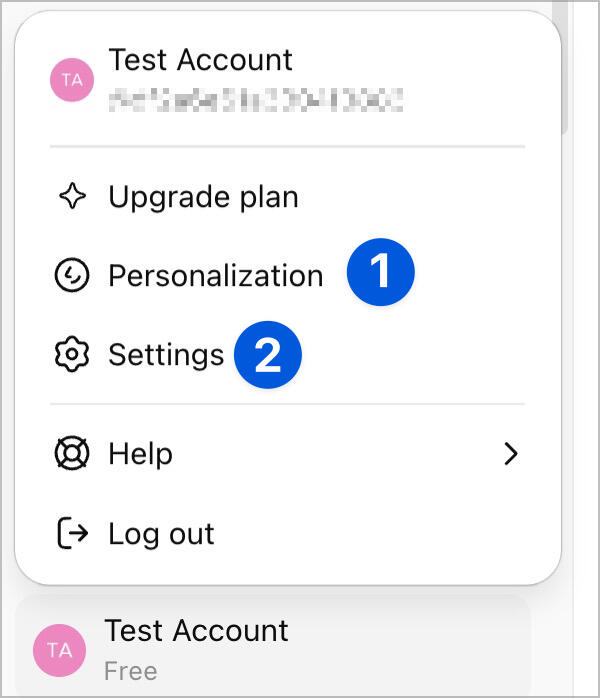The width and height of the screenshot is (600, 698).
Task: Click the Upgrade plan sparkle icon
Action: coord(71,197)
